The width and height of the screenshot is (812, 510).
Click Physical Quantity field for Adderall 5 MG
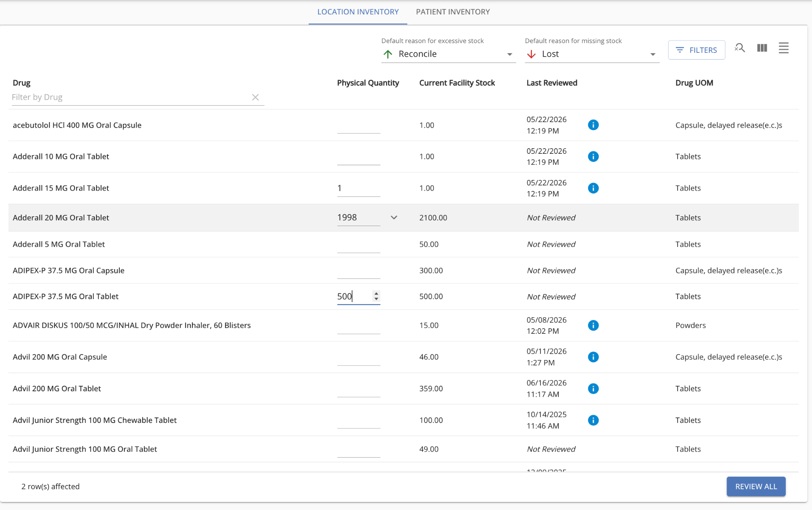(x=359, y=245)
